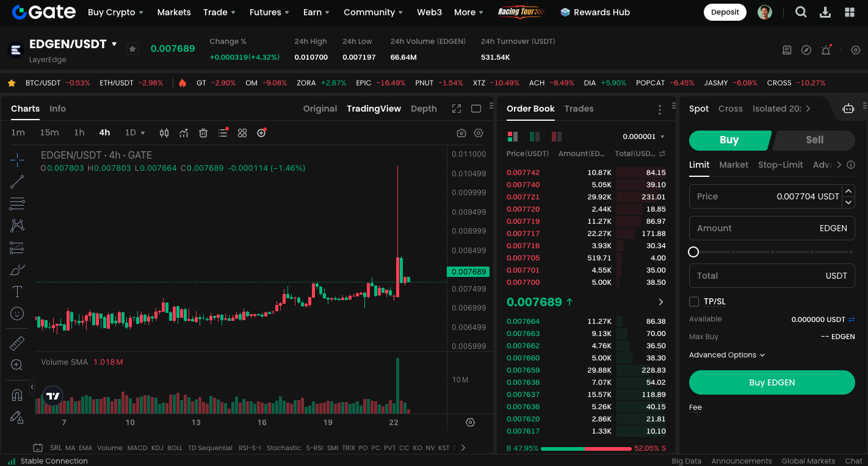Expand the Community menu
The image size is (868, 466).
[373, 12]
